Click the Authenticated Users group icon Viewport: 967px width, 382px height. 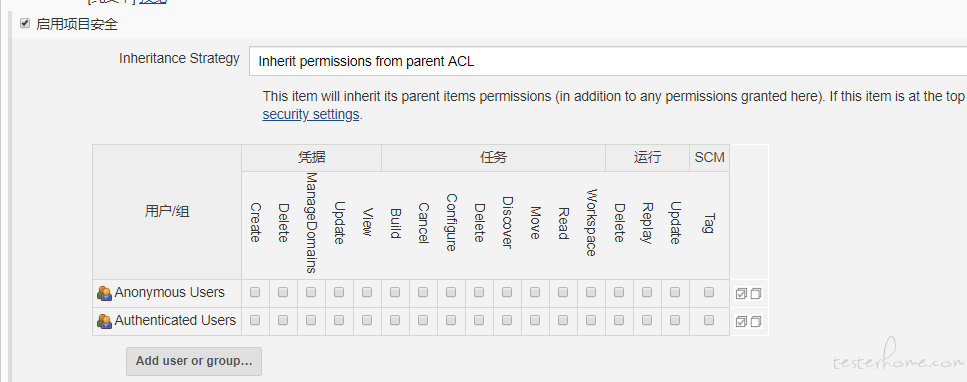tap(104, 321)
